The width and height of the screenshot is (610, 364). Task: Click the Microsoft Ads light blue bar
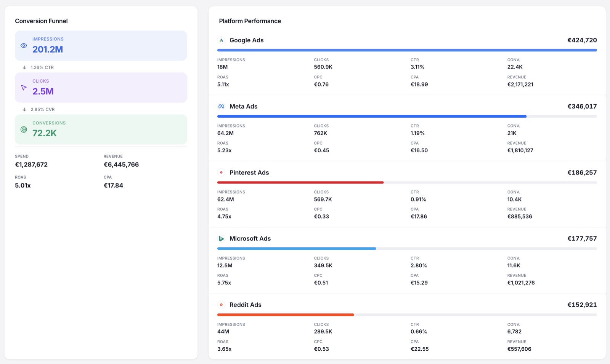tap(297, 249)
